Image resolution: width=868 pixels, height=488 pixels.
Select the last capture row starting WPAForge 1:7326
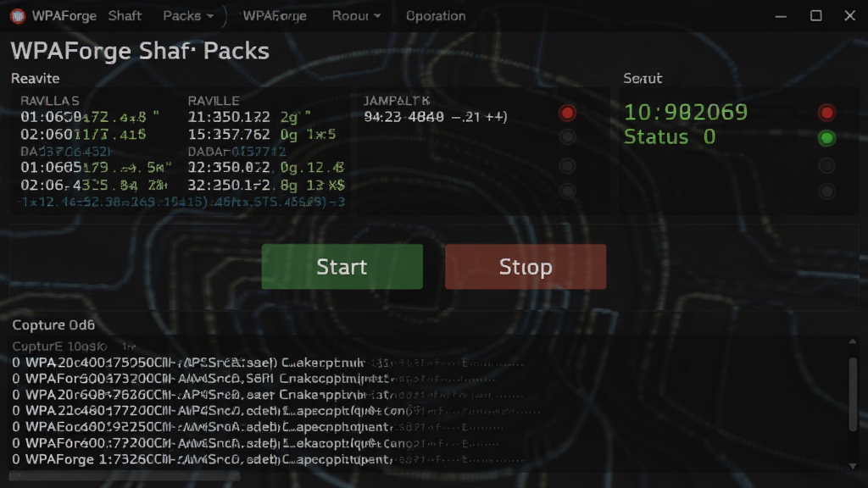269,459
